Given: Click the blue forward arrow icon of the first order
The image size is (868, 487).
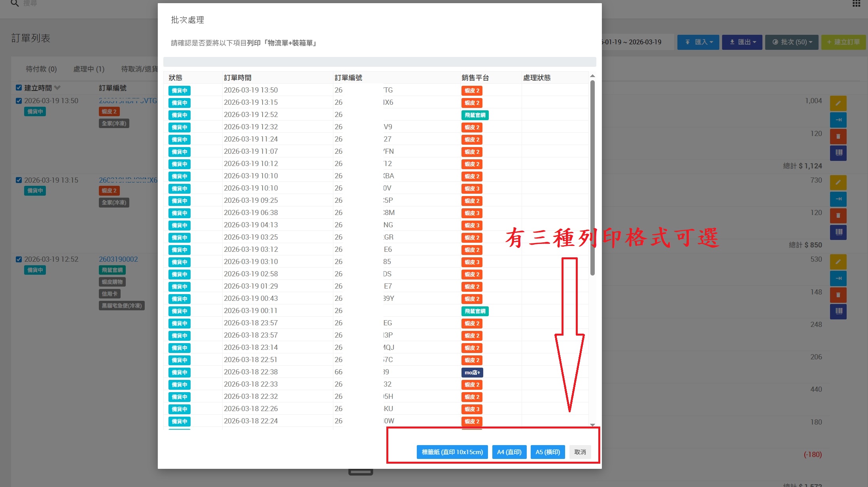Looking at the screenshot, I should [838, 120].
